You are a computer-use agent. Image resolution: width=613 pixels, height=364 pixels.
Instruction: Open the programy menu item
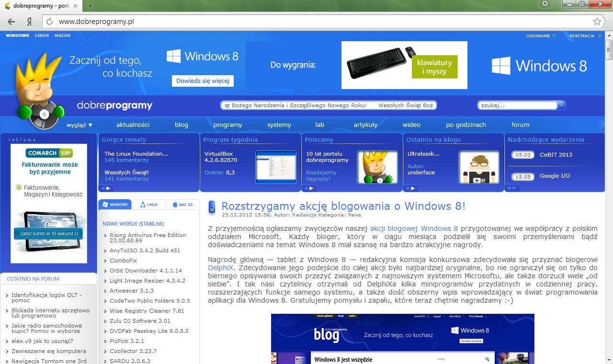click(x=227, y=125)
